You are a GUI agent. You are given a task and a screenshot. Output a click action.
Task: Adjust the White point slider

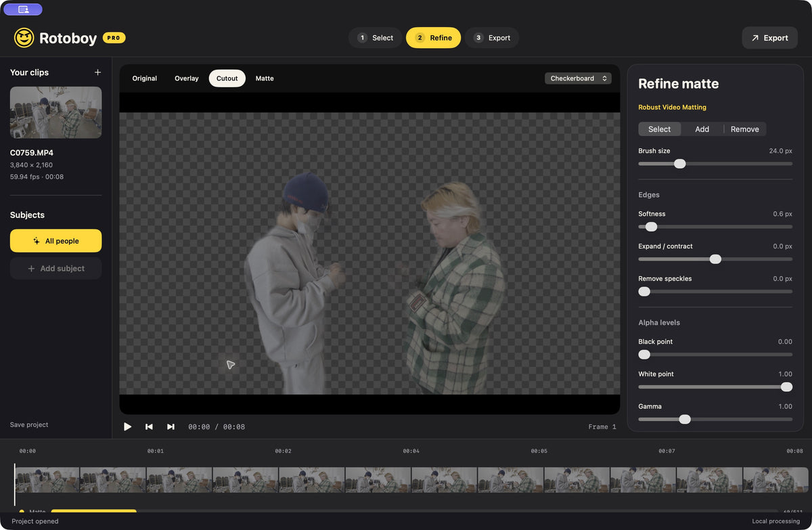click(x=715, y=387)
